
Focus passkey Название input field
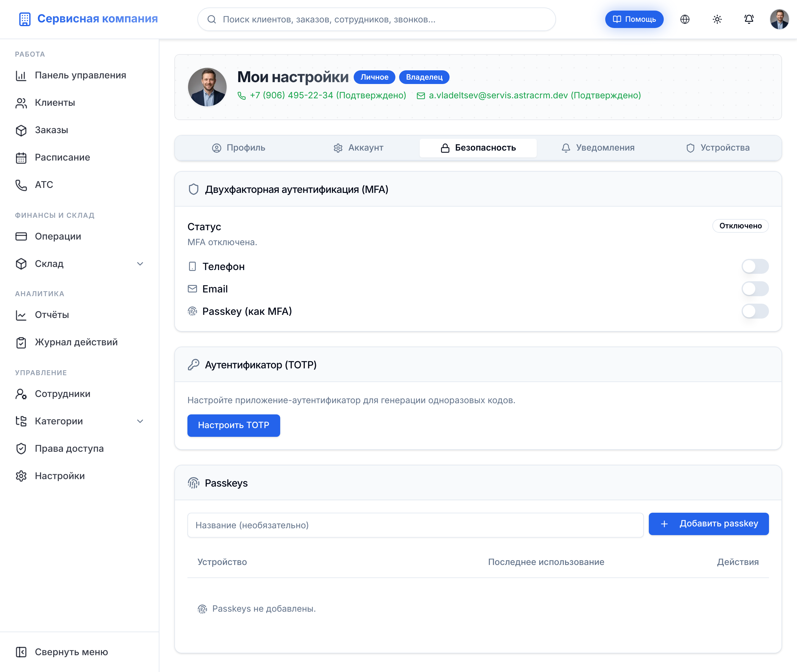pos(415,525)
